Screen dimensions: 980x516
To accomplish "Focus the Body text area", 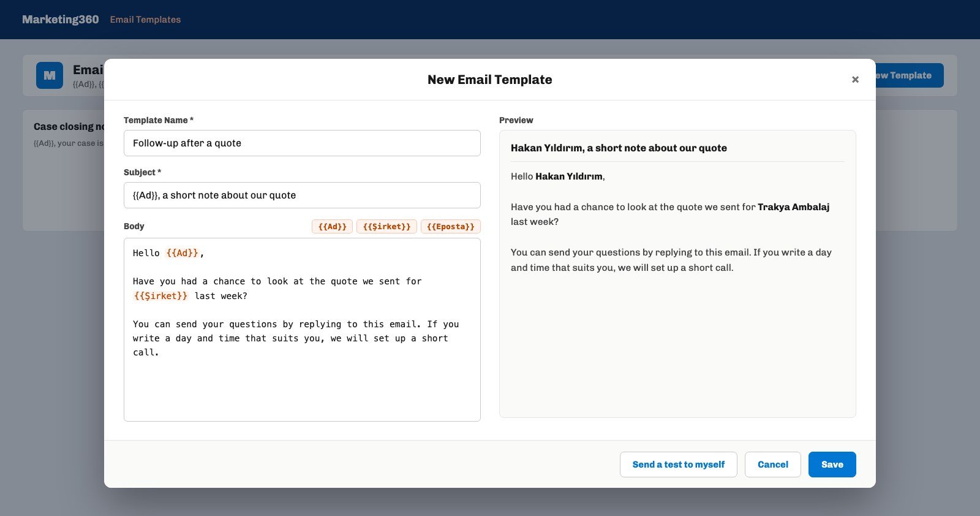I will point(302,330).
